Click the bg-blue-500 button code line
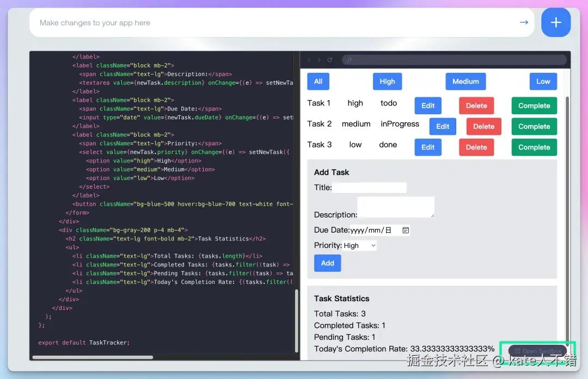The image size is (588, 379). click(182, 204)
